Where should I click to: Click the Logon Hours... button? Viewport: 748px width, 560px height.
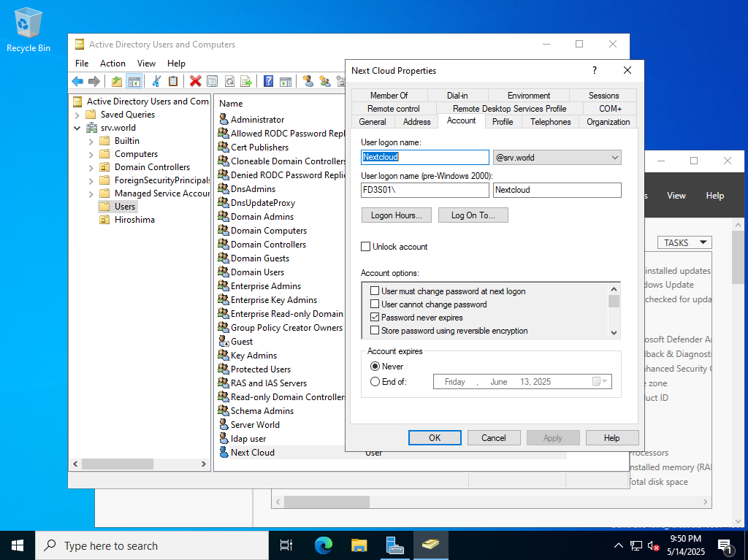click(397, 215)
